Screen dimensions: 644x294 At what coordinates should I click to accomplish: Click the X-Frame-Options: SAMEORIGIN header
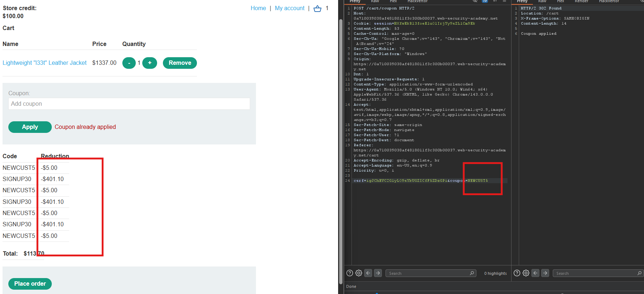555,18
